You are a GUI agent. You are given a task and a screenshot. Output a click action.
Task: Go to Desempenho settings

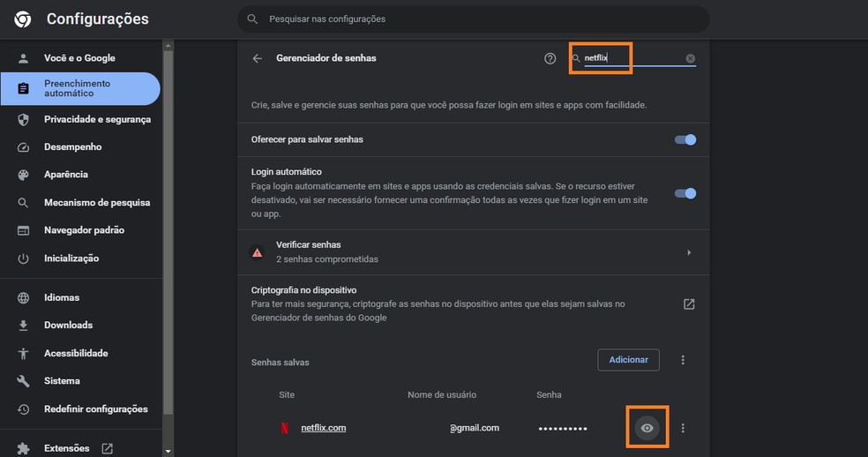tap(72, 146)
